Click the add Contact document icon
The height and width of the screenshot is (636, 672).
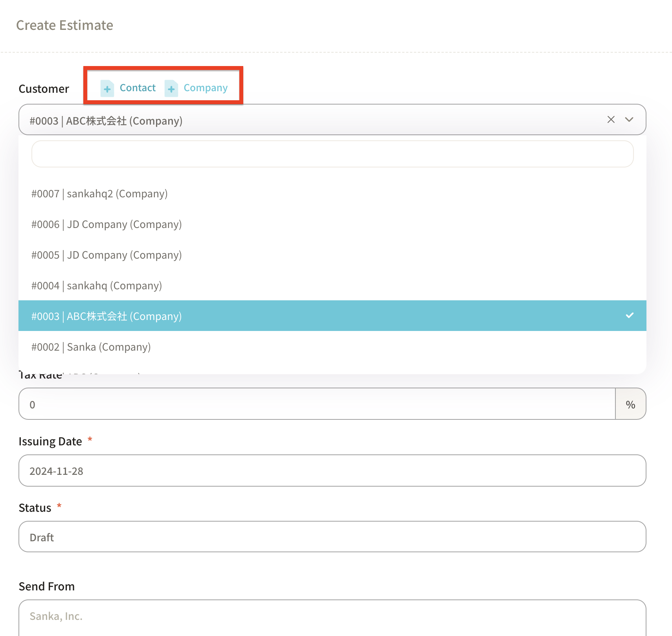click(107, 88)
